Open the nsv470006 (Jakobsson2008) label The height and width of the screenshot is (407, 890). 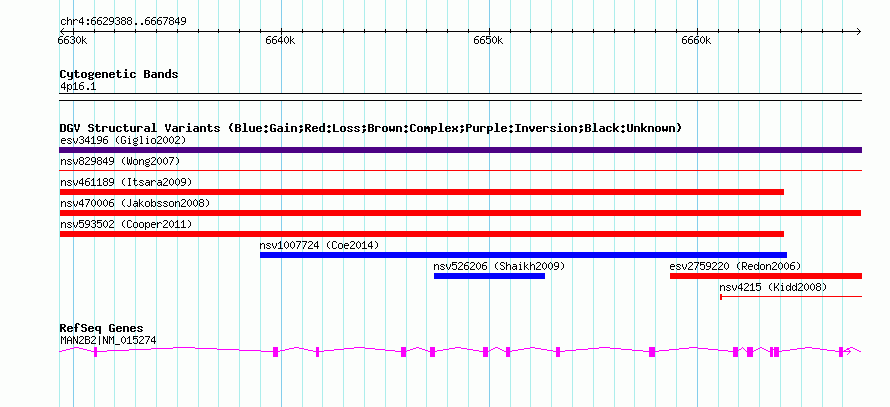pos(135,203)
